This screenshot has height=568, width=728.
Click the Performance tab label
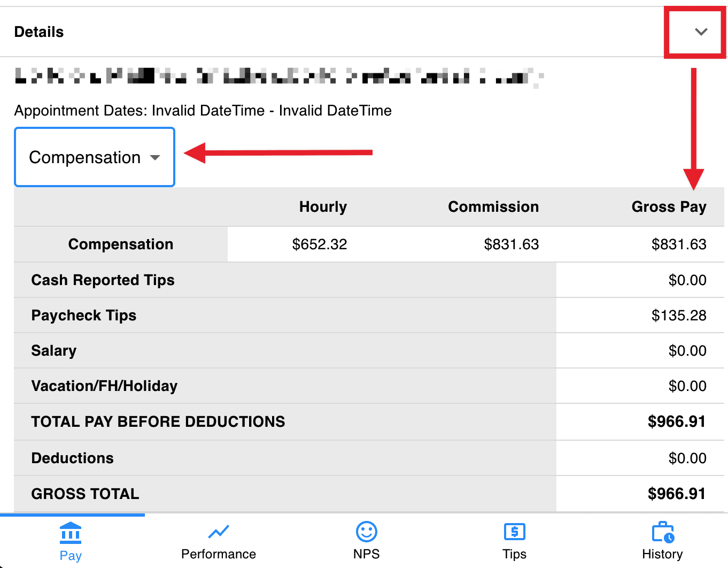pos(219,554)
